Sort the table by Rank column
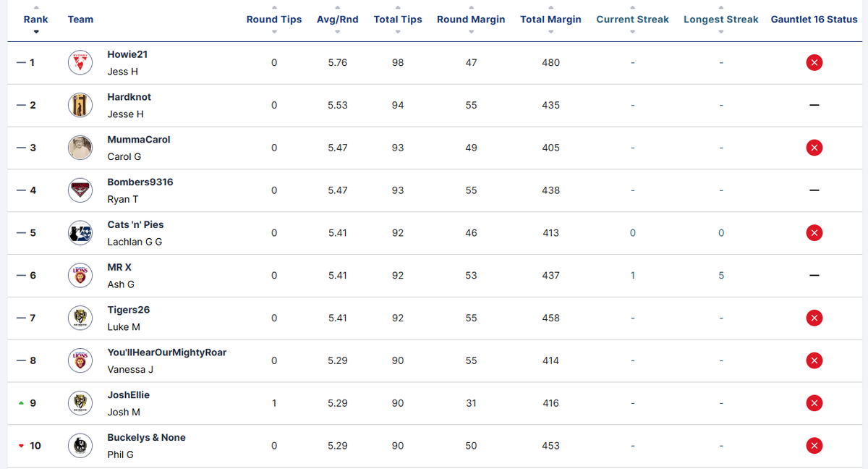The height and width of the screenshot is (469, 868). [36, 20]
